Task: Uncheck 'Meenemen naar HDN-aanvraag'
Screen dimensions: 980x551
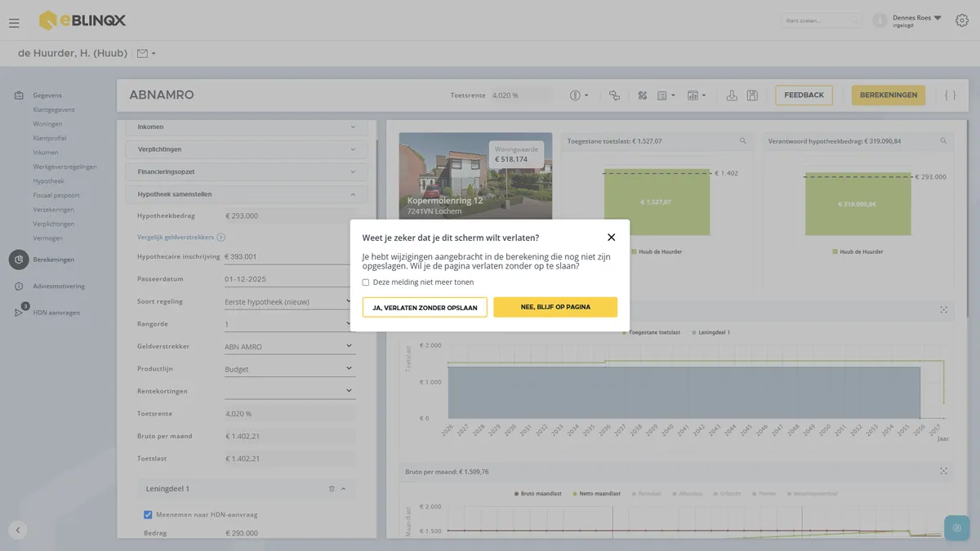Action: pyautogui.click(x=148, y=514)
